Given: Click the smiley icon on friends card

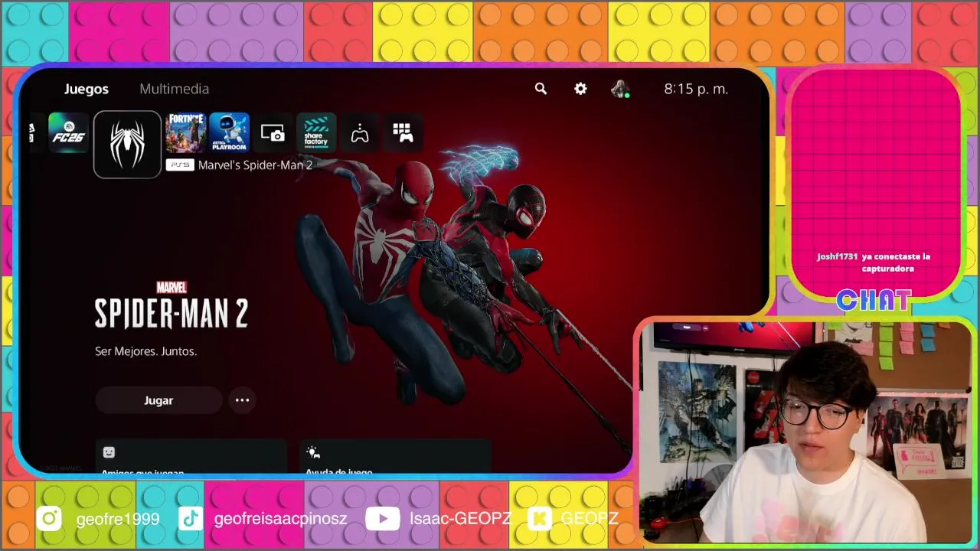Looking at the screenshot, I should (x=109, y=452).
